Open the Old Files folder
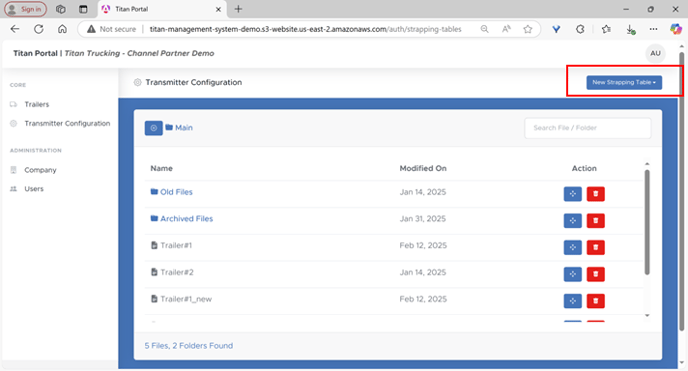This screenshot has width=688, height=371. pos(176,192)
